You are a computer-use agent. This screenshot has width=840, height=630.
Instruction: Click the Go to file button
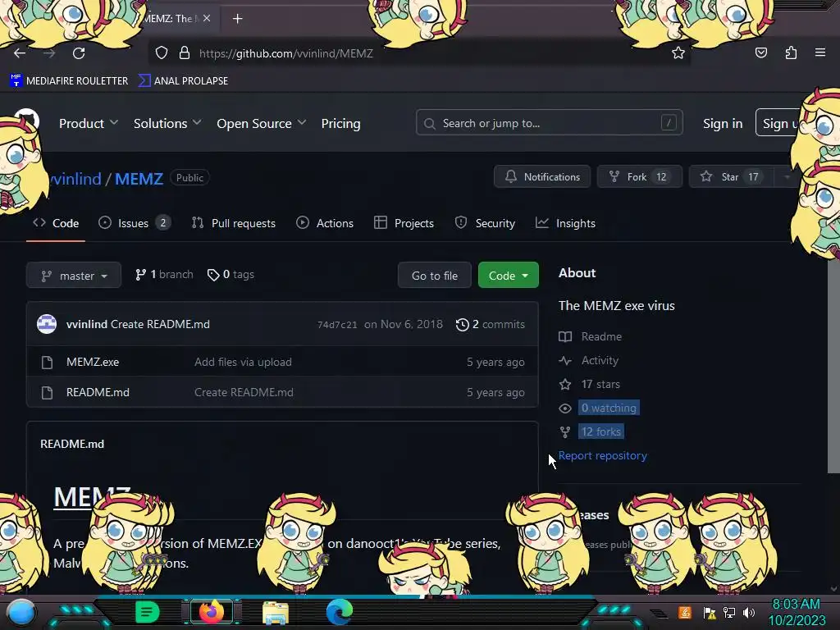coord(435,276)
